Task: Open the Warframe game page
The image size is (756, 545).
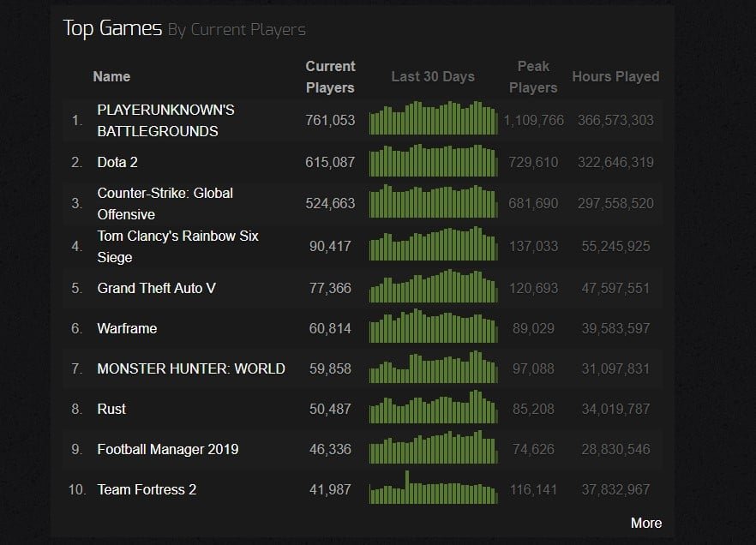Action: coord(127,329)
